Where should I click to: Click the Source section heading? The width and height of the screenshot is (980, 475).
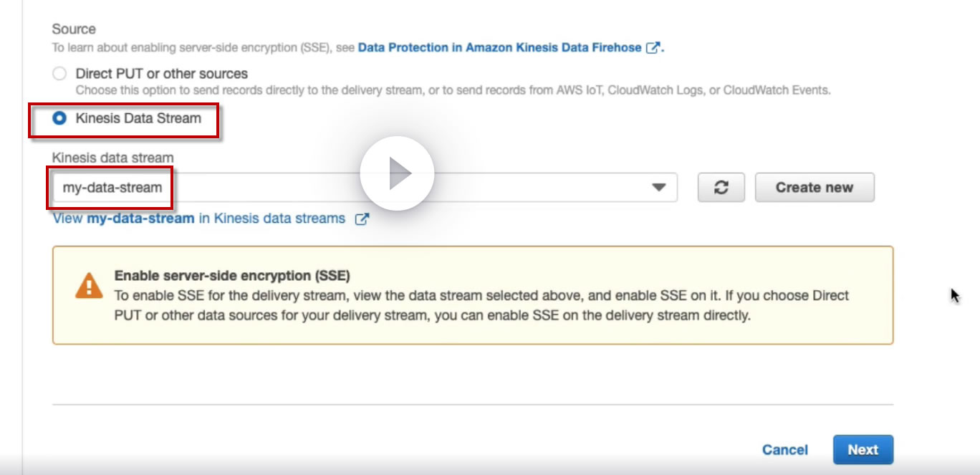coord(74,29)
